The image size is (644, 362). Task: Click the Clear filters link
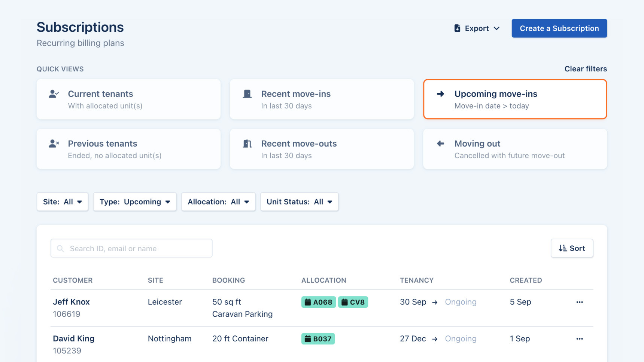tap(586, 69)
